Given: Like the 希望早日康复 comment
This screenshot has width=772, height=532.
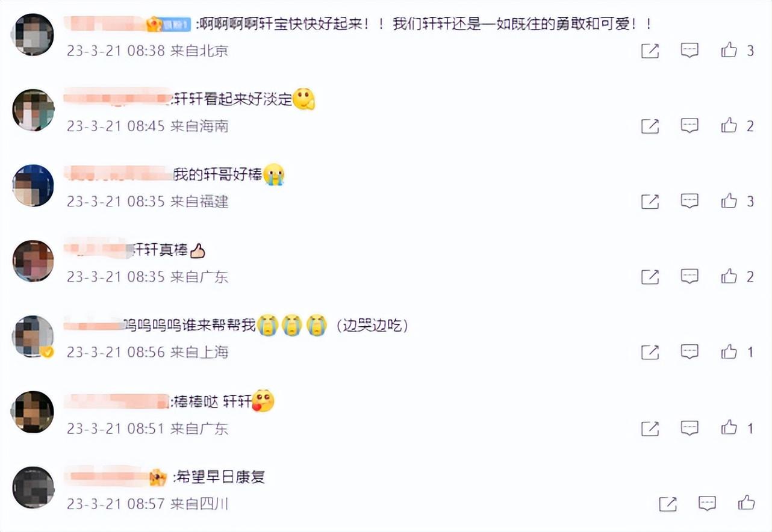Looking at the screenshot, I should (747, 503).
